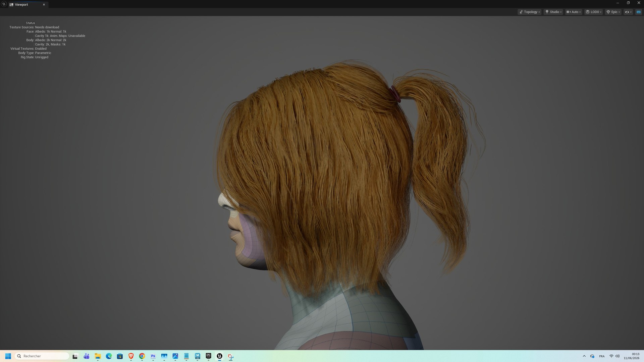Minimize the Unreal Engine window
Image resolution: width=644 pixels, height=362 pixels.
tap(618, 3)
